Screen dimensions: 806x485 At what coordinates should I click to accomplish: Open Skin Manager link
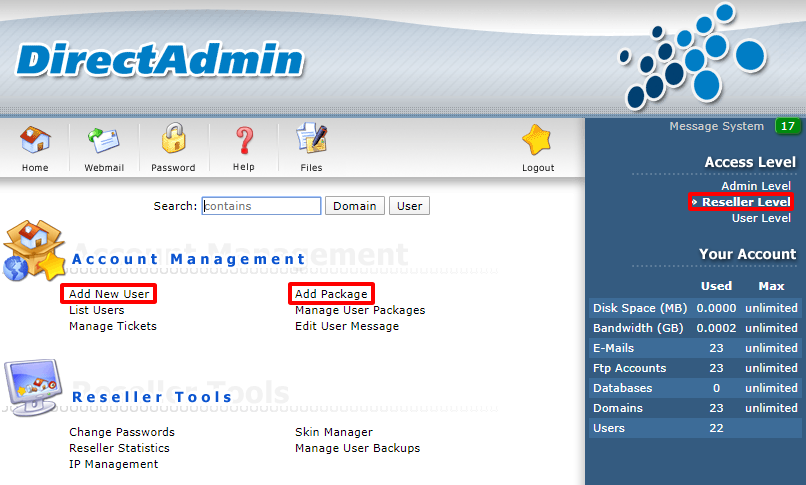coord(334,432)
